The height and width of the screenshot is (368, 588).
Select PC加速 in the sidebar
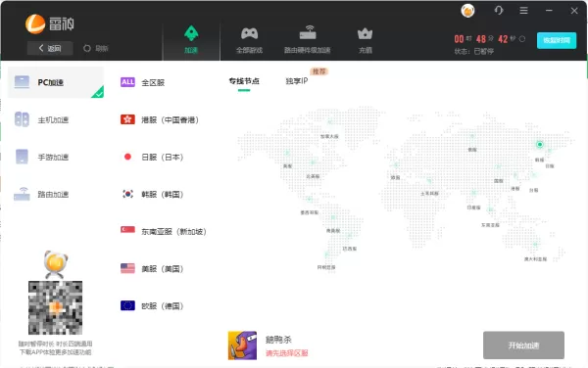coord(56,82)
